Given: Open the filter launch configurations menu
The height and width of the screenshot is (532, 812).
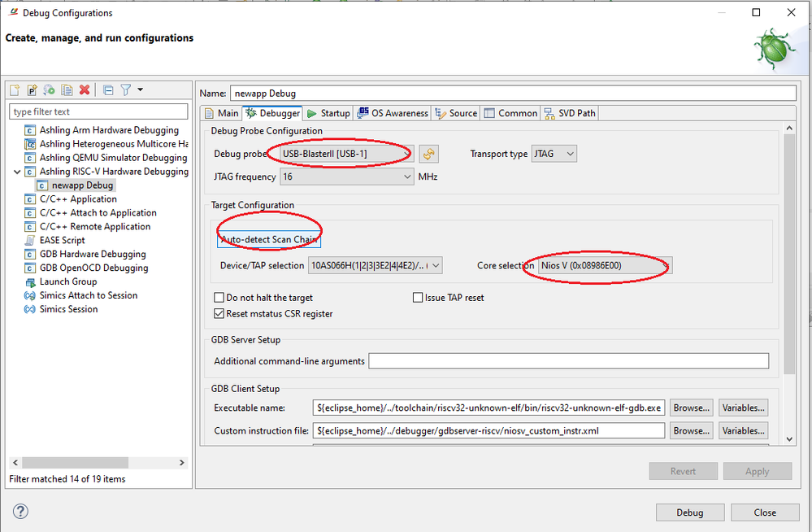Looking at the screenshot, I should tap(126, 90).
